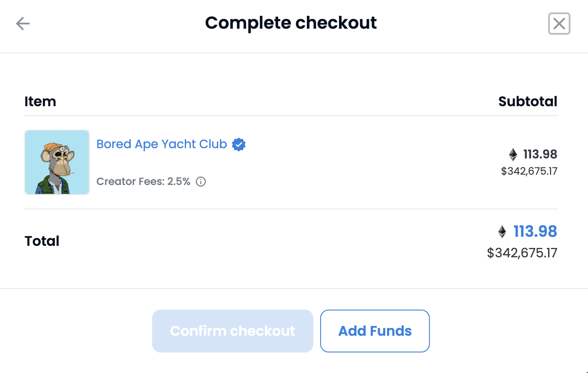Image resolution: width=588 pixels, height=373 pixels.
Task: Open the Bored Ape Yacht Club collection link
Action: [162, 144]
